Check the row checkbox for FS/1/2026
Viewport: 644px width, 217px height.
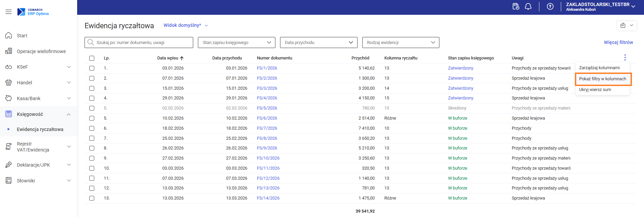point(92,68)
